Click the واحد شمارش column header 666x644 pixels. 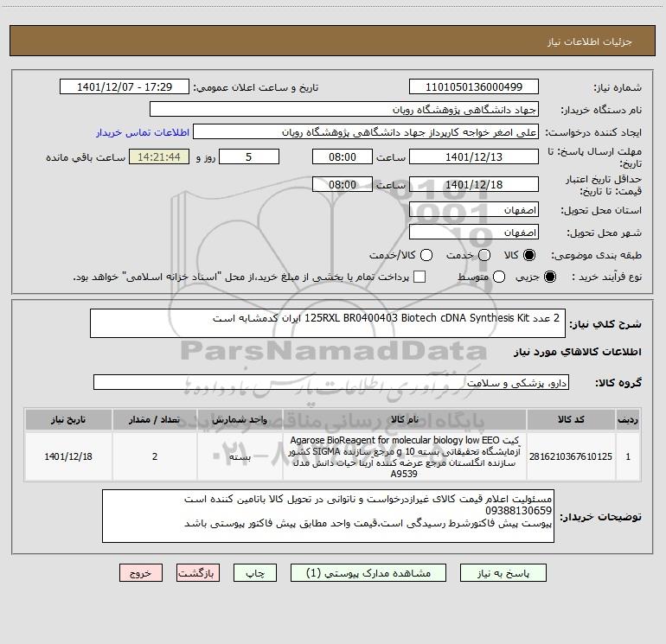(240, 419)
